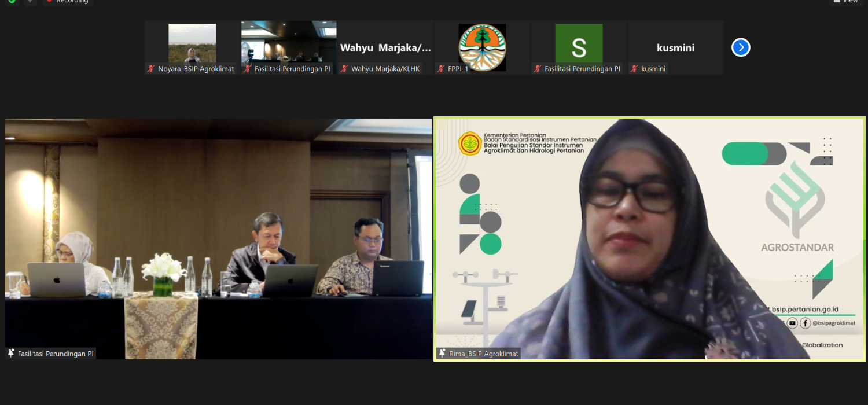Toggle pin icon on Rima_BSIP Agroklimat video
The image size is (868, 405).
coord(442,353)
